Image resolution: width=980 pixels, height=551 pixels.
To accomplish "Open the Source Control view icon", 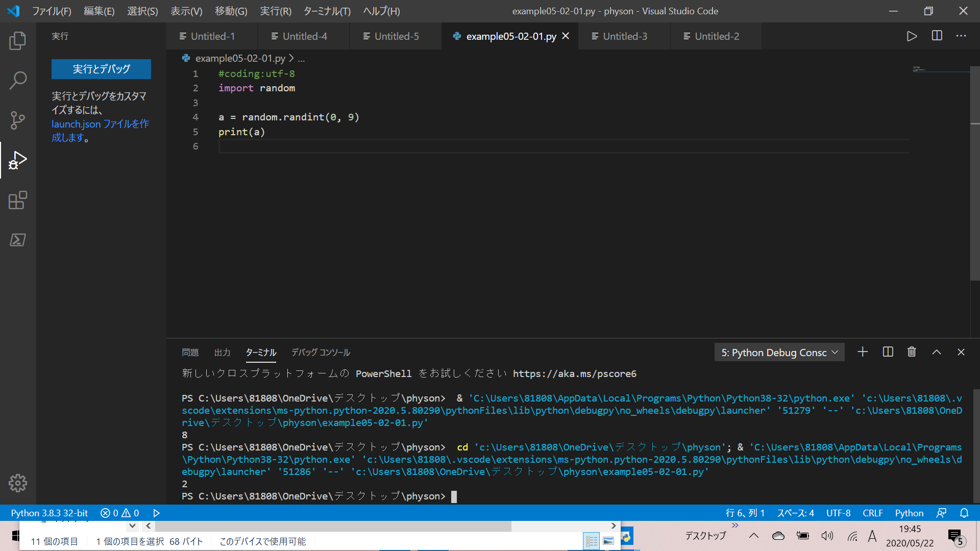I will 18,120.
